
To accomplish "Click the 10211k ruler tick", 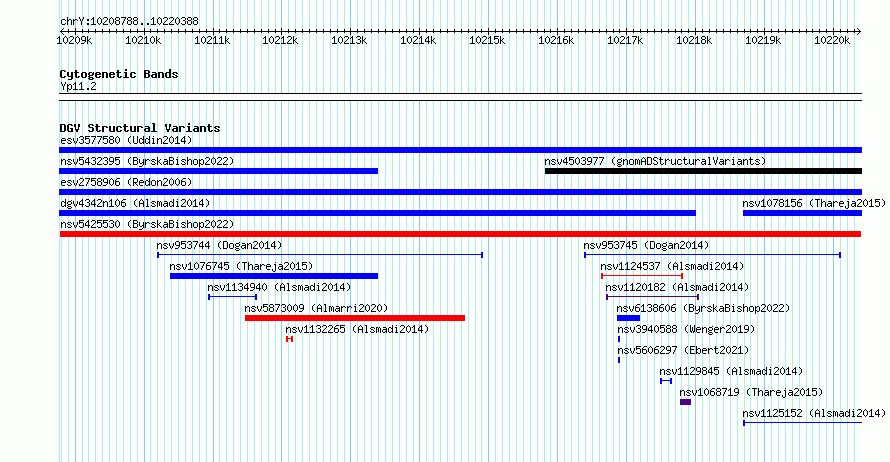I will (212, 40).
